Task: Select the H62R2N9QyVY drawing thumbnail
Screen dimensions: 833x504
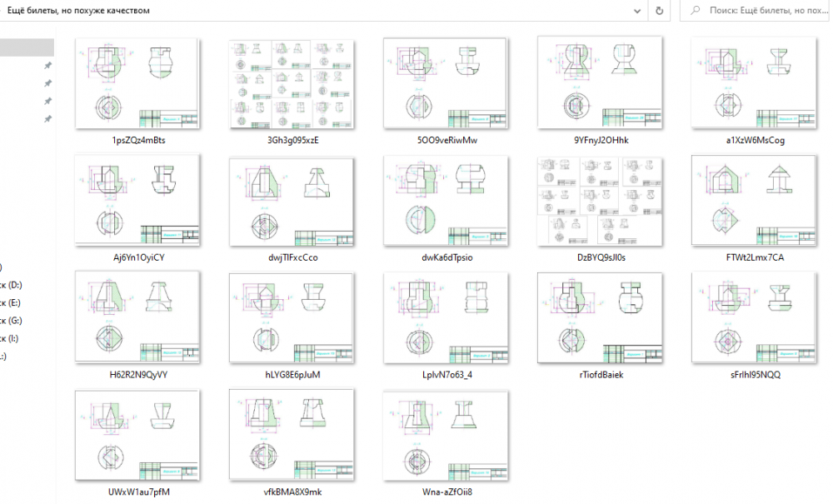Action: point(137,317)
